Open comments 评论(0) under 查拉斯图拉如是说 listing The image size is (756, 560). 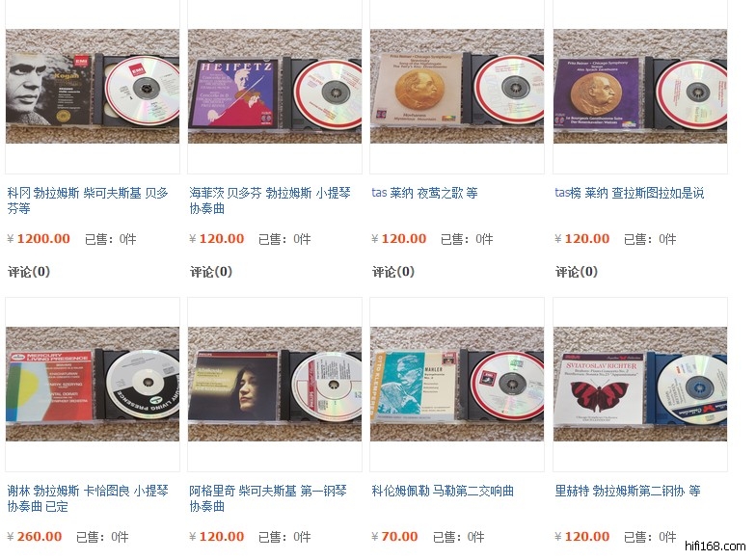pyautogui.click(x=577, y=272)
